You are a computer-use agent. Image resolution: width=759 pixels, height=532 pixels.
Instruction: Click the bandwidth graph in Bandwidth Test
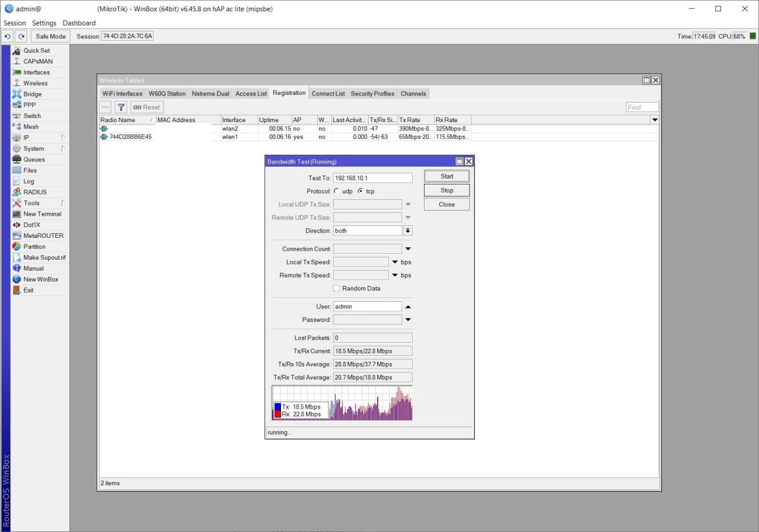pos(342,403)
